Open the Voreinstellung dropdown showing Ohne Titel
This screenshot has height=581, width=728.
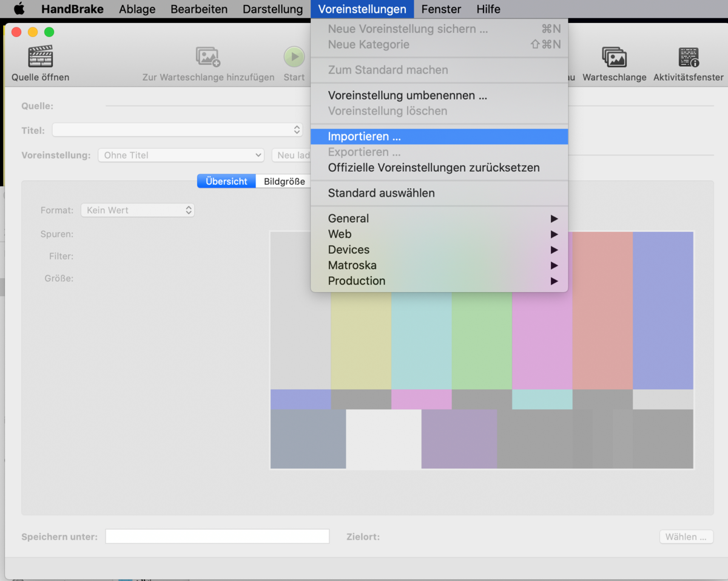click(x=181, y=155)
